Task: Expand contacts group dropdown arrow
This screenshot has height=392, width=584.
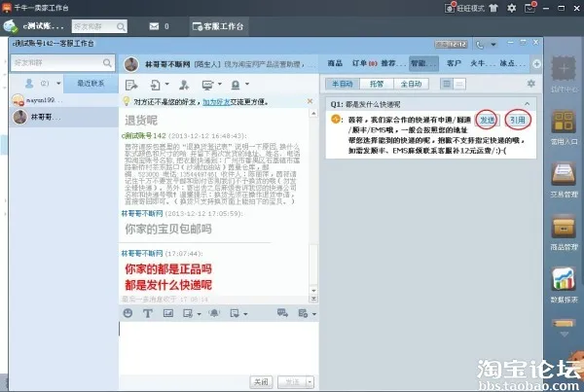Action: tap(58, 84)
